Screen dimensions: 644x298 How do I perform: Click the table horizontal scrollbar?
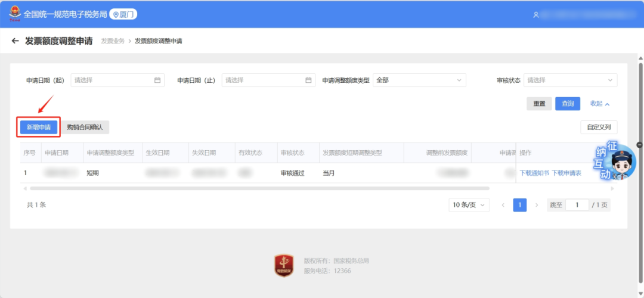[x=259, y=188]
